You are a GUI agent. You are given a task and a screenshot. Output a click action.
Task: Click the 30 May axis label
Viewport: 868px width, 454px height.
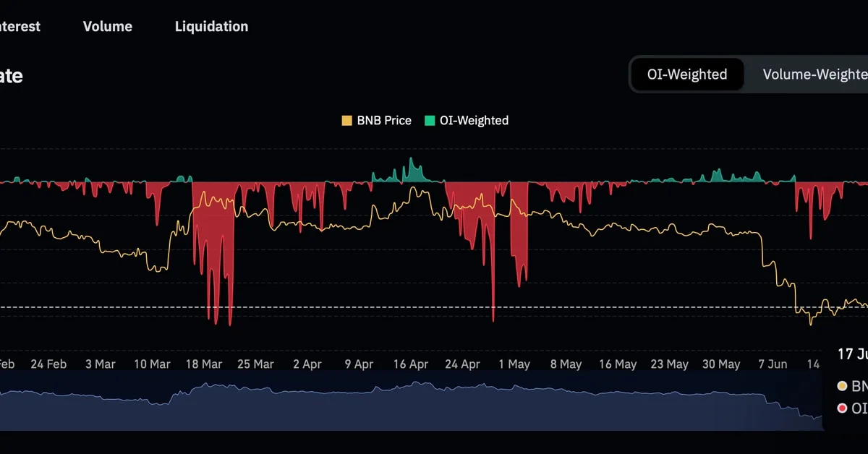[x=722, y=364]
